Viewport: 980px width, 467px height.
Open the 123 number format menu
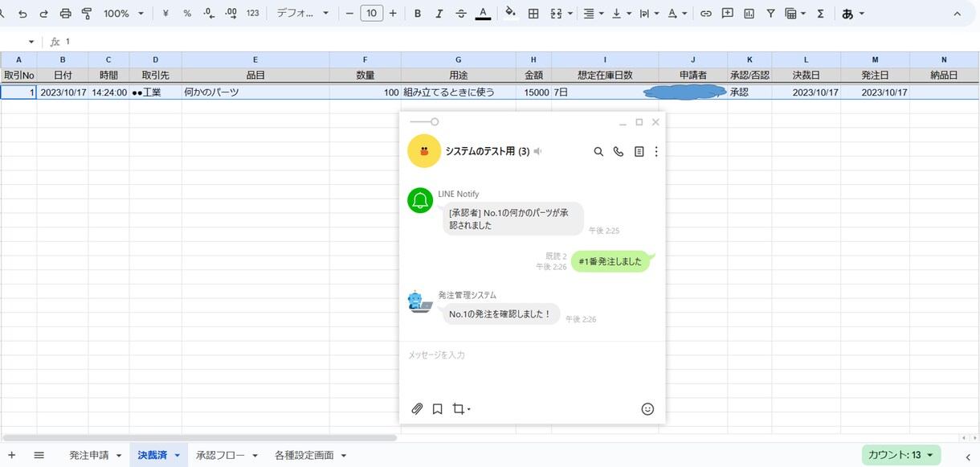(x=253, y=14)
